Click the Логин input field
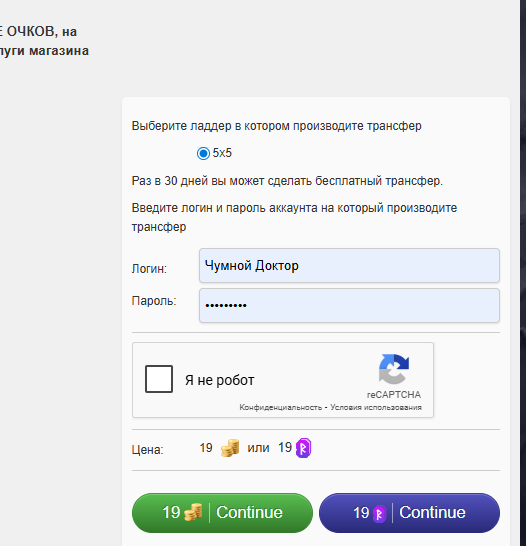Screen dimensions: 526x546 coord(349,265)
